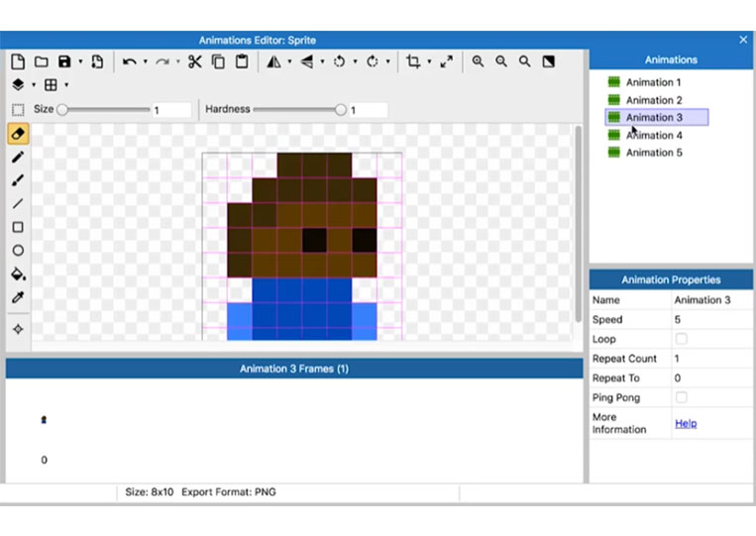Open an image with folder icon
The width and height of the screenshot is (756, 536).
[42, 61]
